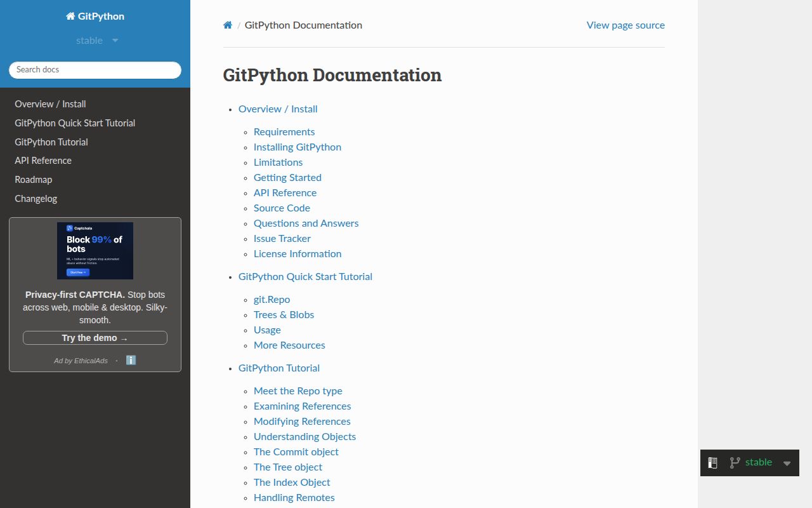
Task: Click the Search docs field
Action: 95,70
